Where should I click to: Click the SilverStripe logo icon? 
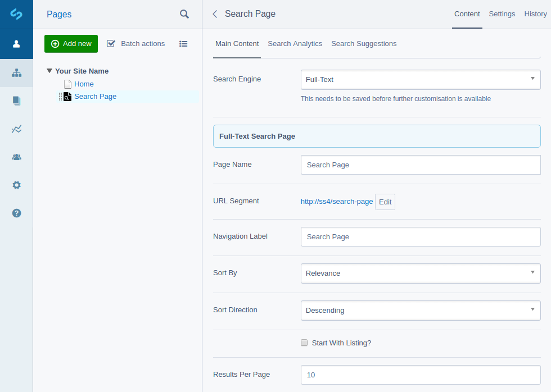(x=16, y=14)
